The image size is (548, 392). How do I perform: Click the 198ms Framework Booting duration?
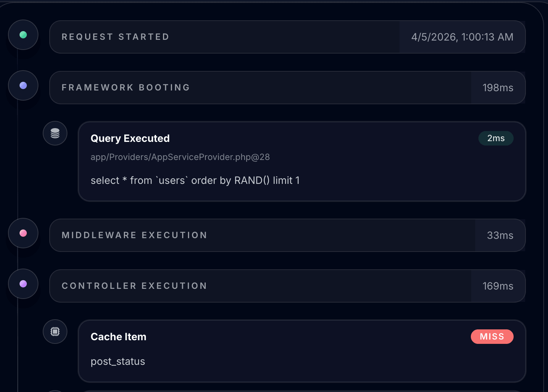pos(498,88)
